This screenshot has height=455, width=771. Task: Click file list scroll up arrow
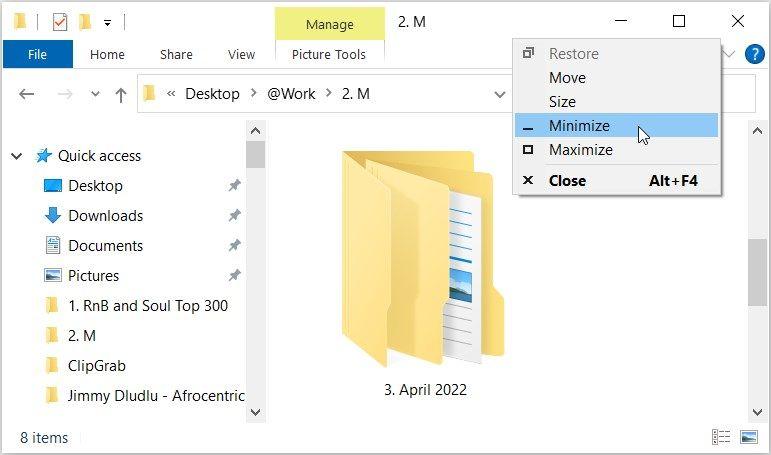[757, 131]
